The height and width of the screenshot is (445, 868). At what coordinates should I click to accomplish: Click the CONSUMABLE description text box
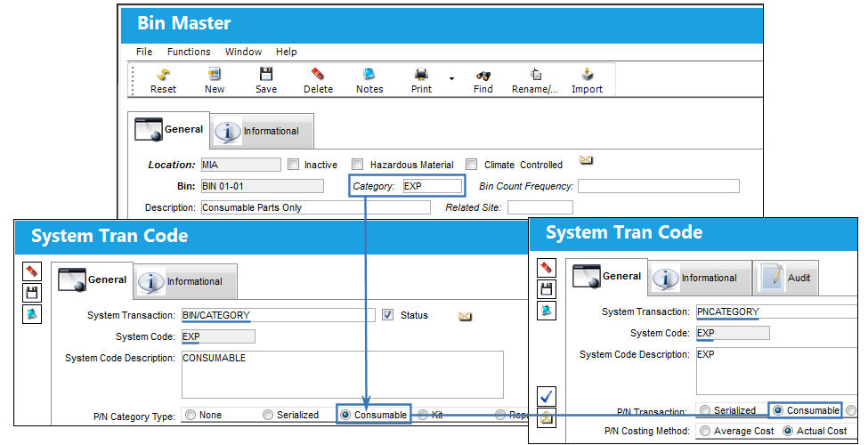coord(343,375)
